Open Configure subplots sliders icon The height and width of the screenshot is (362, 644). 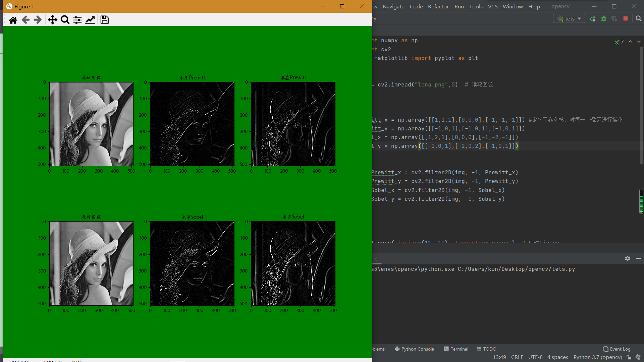77,20
